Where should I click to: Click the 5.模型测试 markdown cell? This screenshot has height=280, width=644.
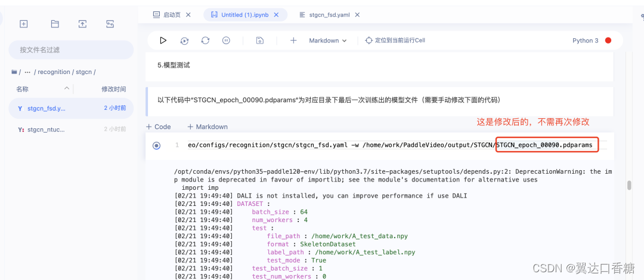[379, 66]
